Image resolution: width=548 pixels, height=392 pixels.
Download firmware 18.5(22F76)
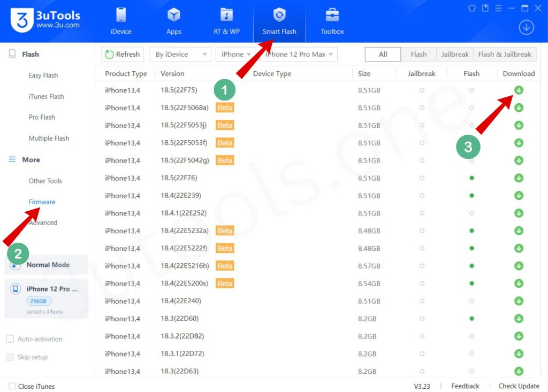click(x=519, y=178)
